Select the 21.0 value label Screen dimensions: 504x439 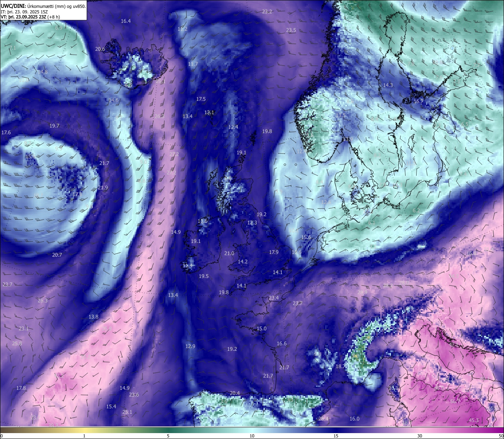pos(229,254)
